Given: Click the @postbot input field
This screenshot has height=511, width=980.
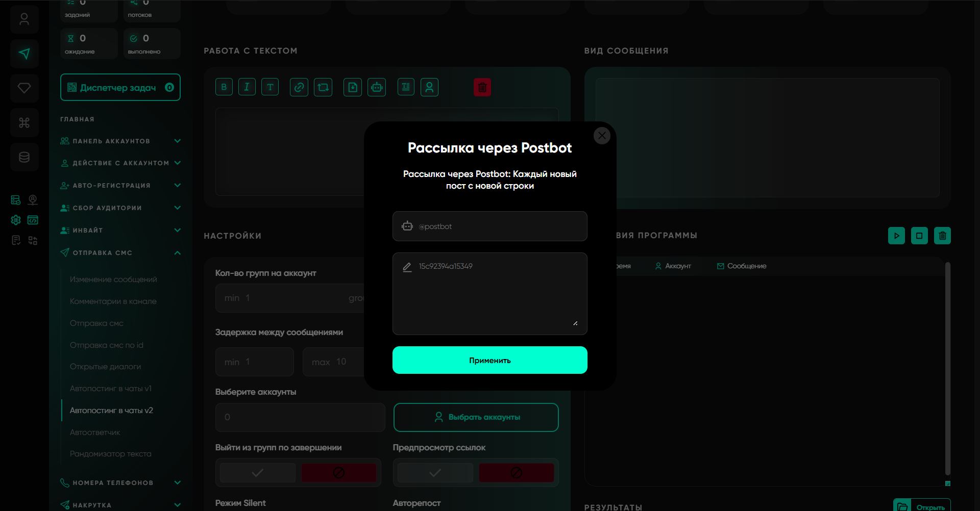Looking at the screenshot, I should click(498, 226).
